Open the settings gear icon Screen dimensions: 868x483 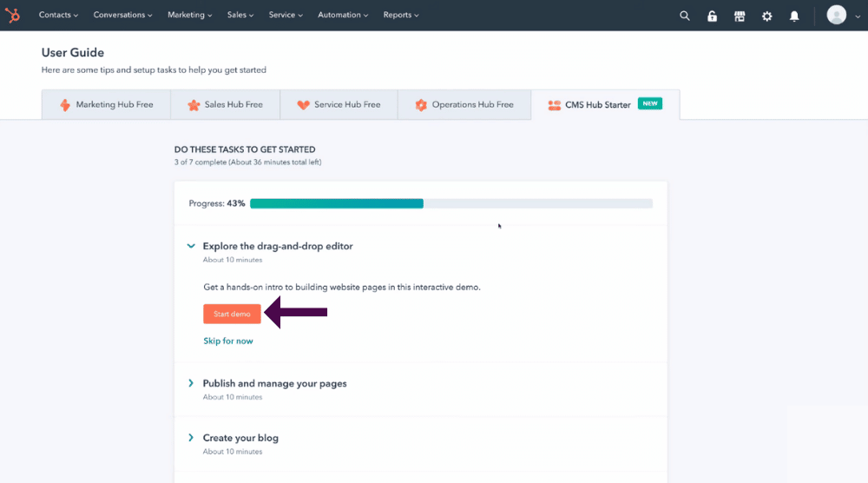766,16
